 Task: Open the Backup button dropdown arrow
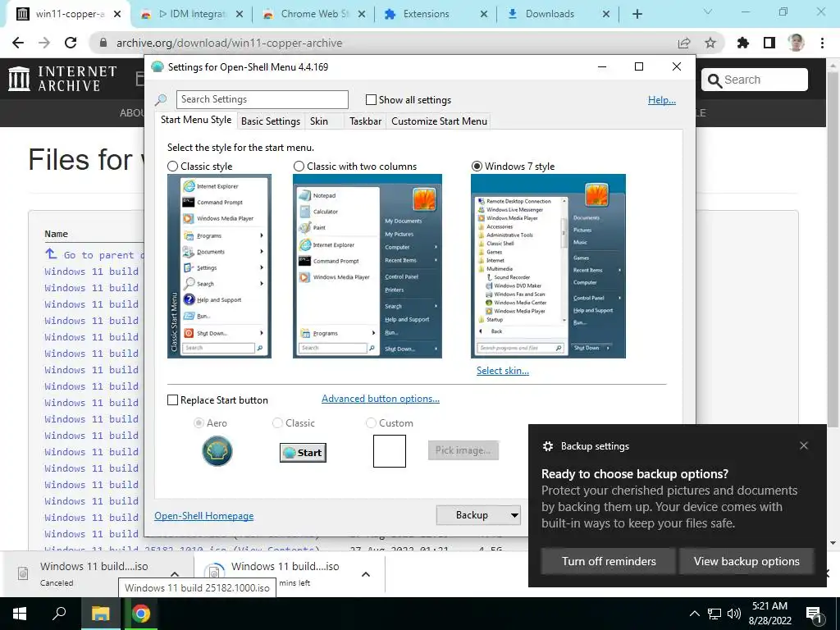click(514, 515)
